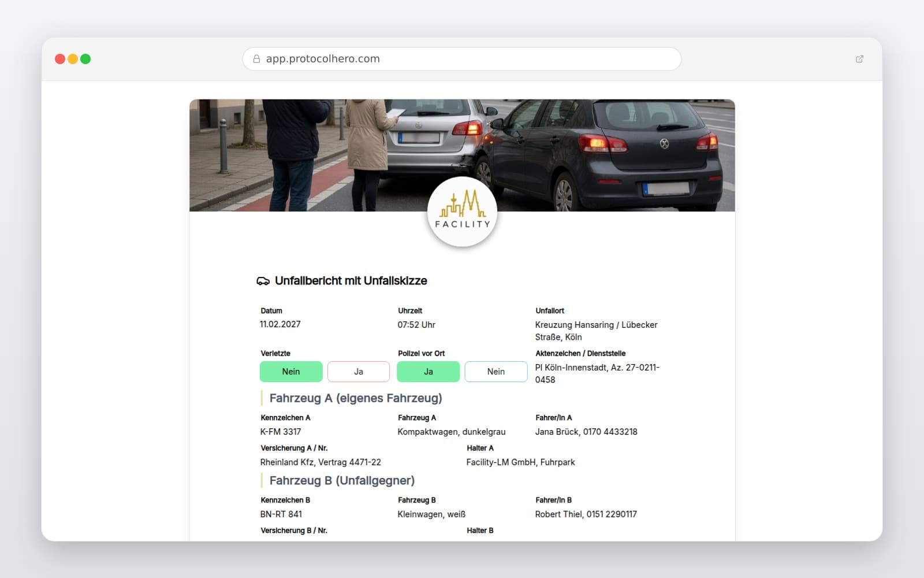Click the open-in-new-window icon in browser bar
The height and width of the screenshot is (578, 924).
point(859,59)
